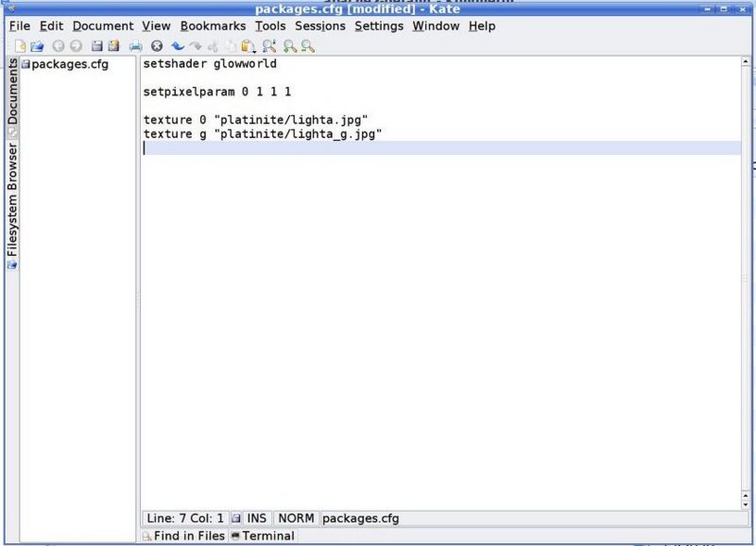Screen dimensions: 756x546
Task: Close the document with the round X icon
Action: 157,45
